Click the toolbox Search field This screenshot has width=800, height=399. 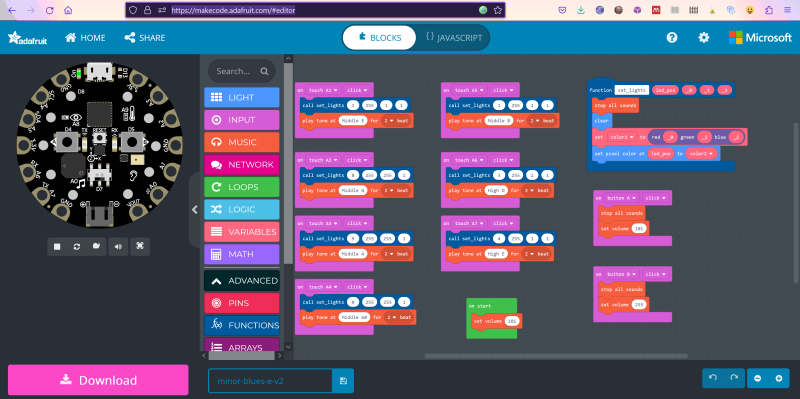241,71
